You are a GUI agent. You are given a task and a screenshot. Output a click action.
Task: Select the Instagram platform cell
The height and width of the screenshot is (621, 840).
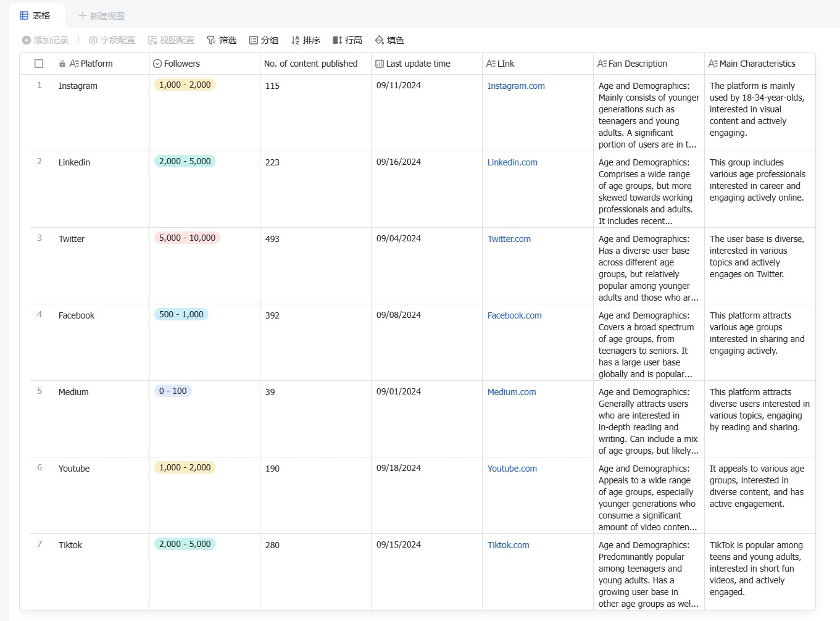coord(101,112)
